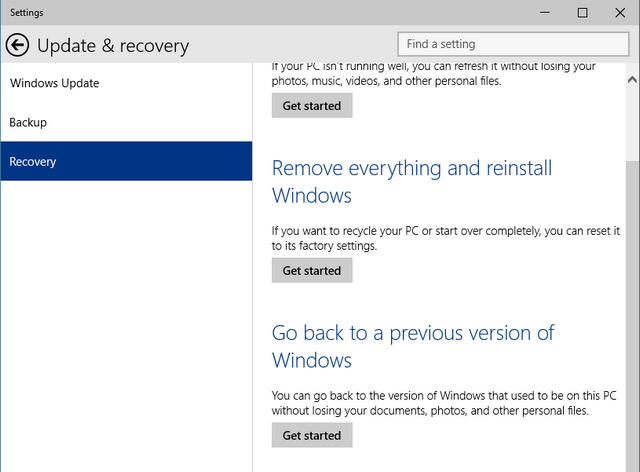Click scrollbar track above the thumb
The height and width of the screenshot is (472, 640).
click(x=631, y=120)
